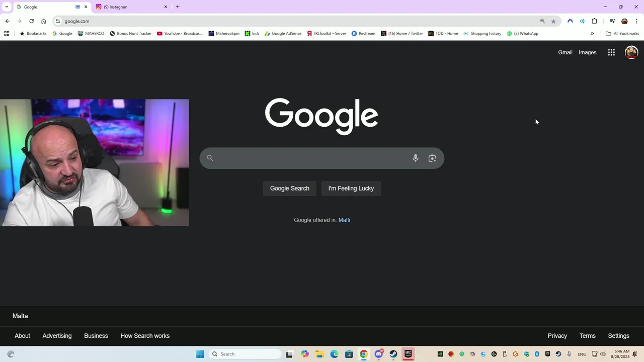Screen dimensions: 644x362
Task: Open the zoom magnifier icon in address bar
Action: pos(542,21)
